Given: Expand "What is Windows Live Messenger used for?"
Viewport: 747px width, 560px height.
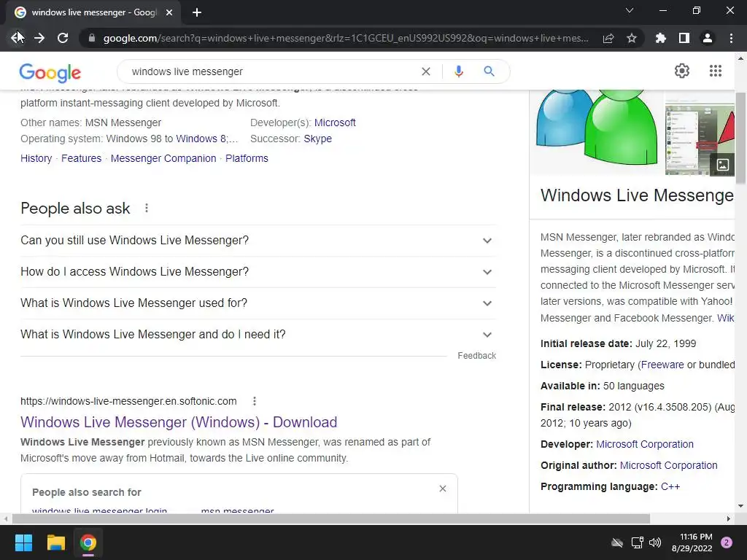Looking at the screenshot, I should tap(258, 303).
